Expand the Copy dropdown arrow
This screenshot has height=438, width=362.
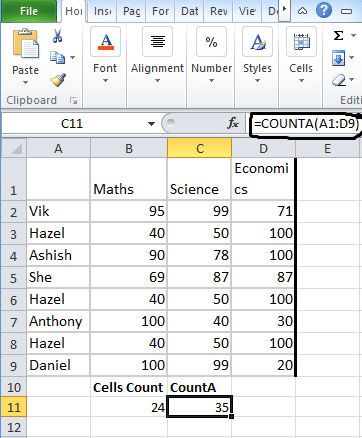(x=72, y=57)
